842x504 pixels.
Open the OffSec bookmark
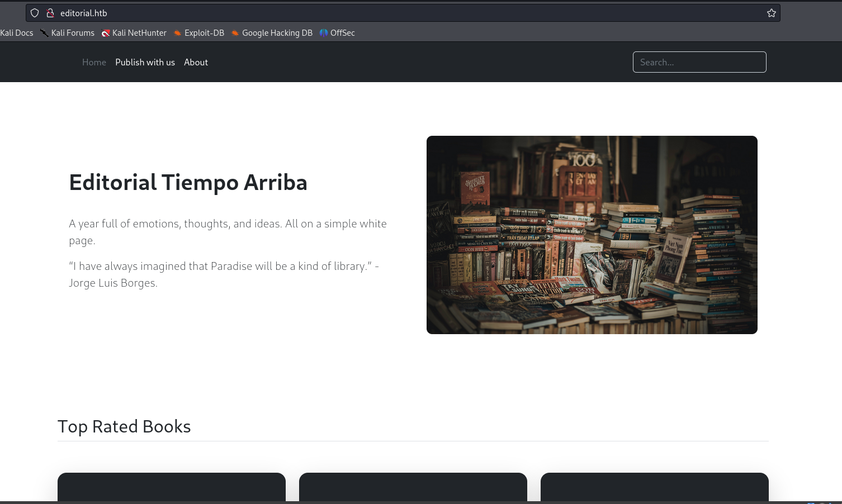click(337, 33)
